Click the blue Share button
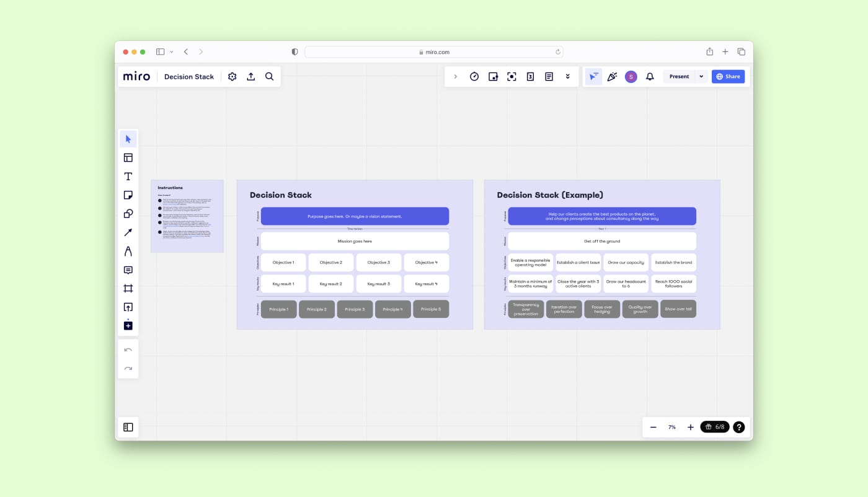 coord(728,76)
